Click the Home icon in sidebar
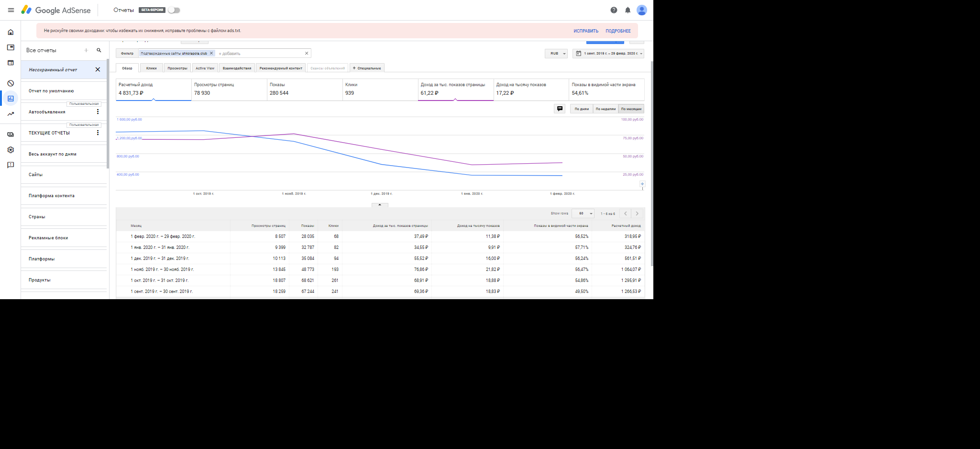Screen dimensions: 980x449 point(11,32)
